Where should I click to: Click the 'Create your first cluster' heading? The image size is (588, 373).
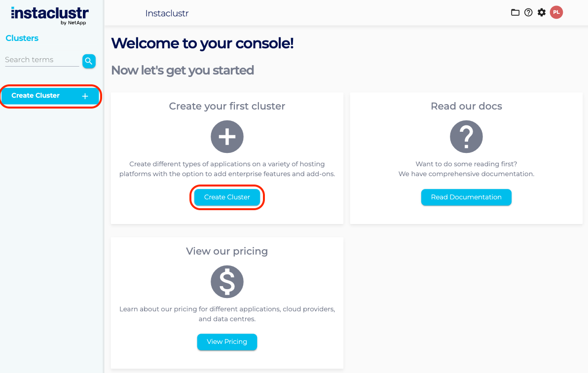coord(227,106)
